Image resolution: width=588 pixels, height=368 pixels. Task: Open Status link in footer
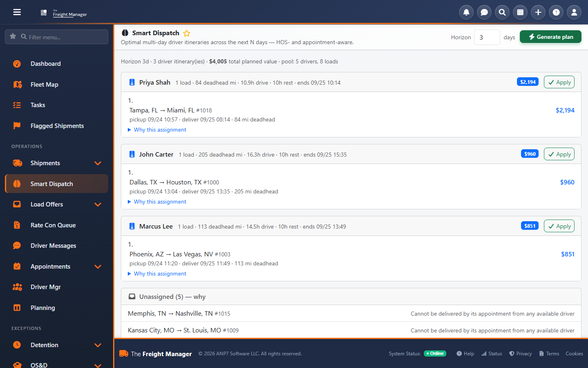[492, 354]
